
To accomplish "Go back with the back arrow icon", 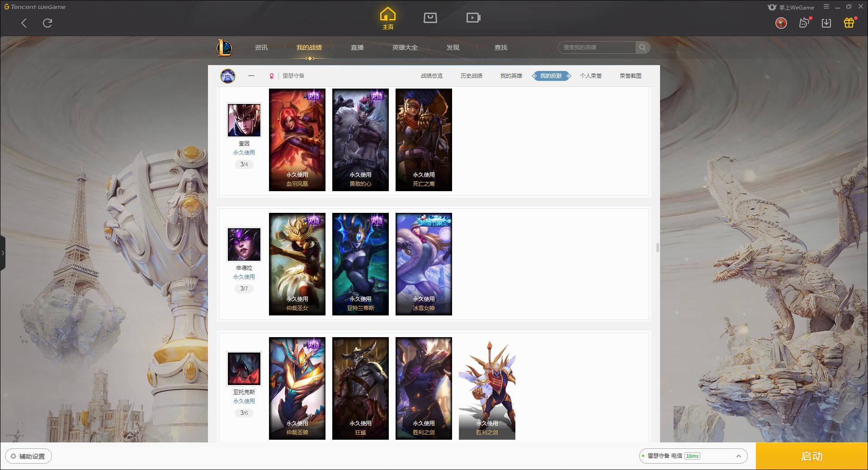I will [24, 23].
